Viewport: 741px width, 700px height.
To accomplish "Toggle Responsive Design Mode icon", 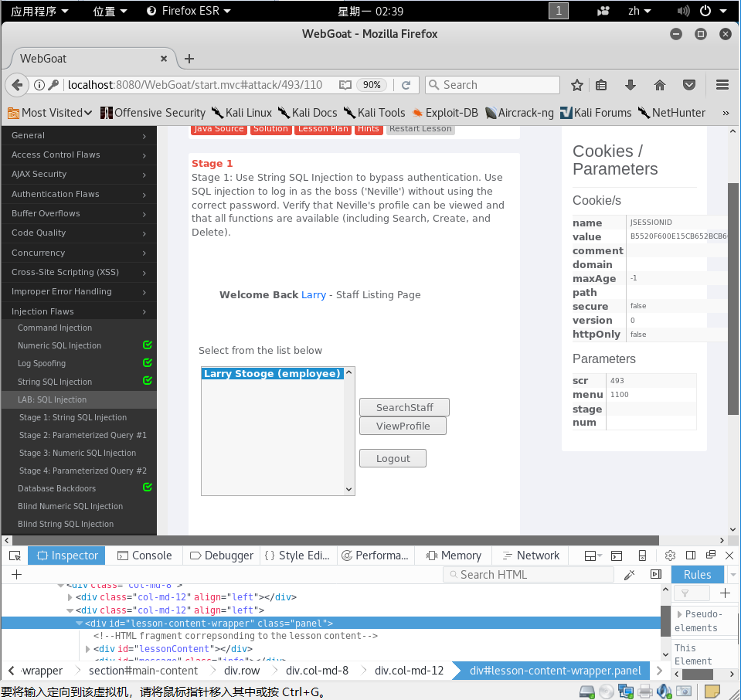I will 642,556.
